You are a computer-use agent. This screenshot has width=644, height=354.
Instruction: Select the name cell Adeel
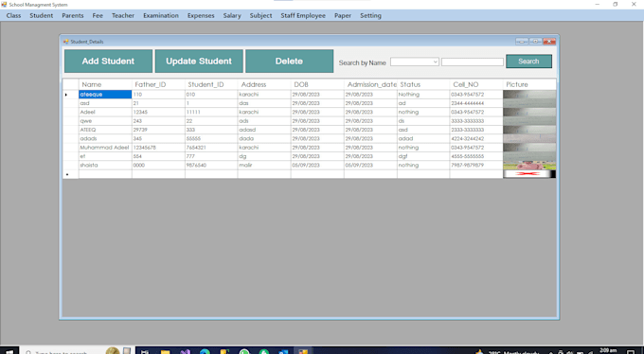[x=105, y=112]
